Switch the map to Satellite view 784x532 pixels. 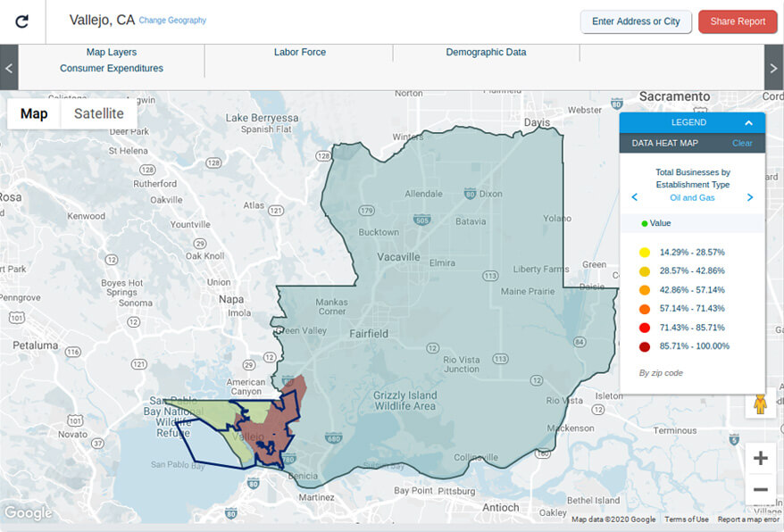click(x=98, y=113)
